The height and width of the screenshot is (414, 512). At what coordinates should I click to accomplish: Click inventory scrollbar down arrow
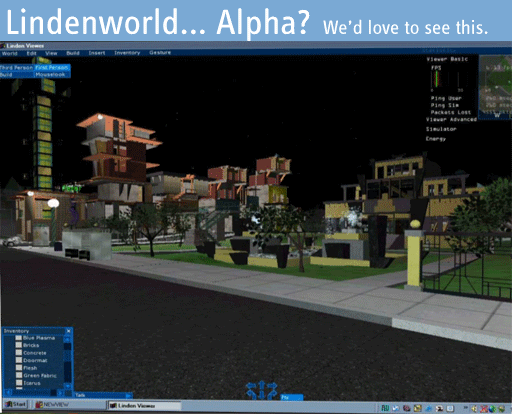point(67,386)
